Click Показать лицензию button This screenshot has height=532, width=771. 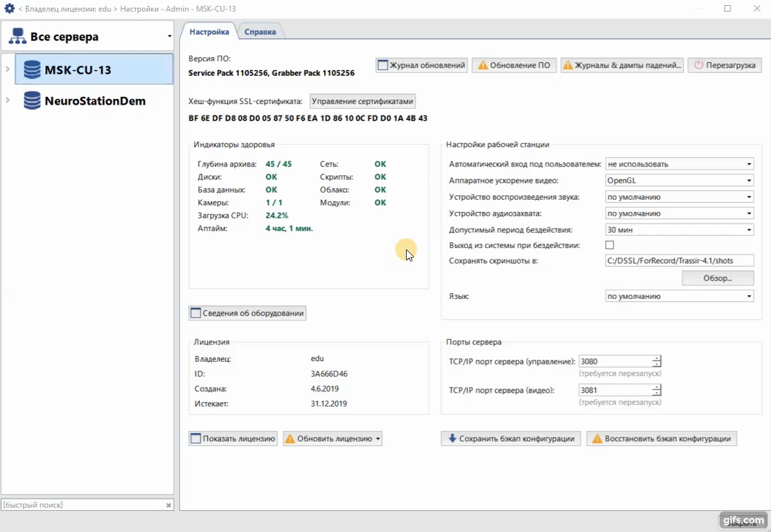(233, 439)
